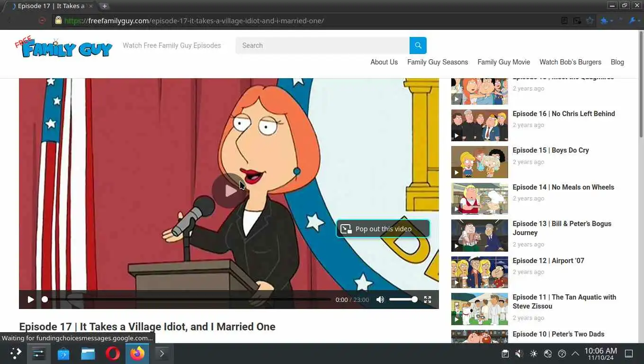Viewport: 644px width, 364px height.
Task: Click Episode 12 thumbnail image
Action: [479, 273]
